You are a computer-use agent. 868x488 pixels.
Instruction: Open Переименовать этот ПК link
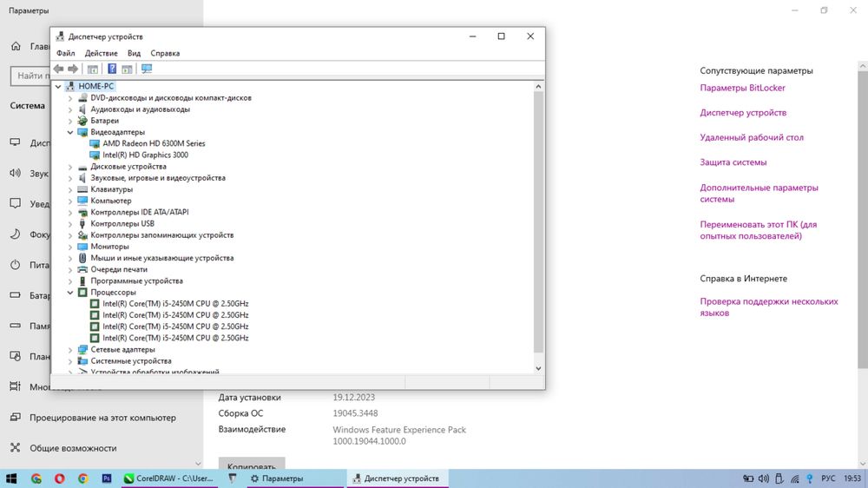click(x=759, y=230)
